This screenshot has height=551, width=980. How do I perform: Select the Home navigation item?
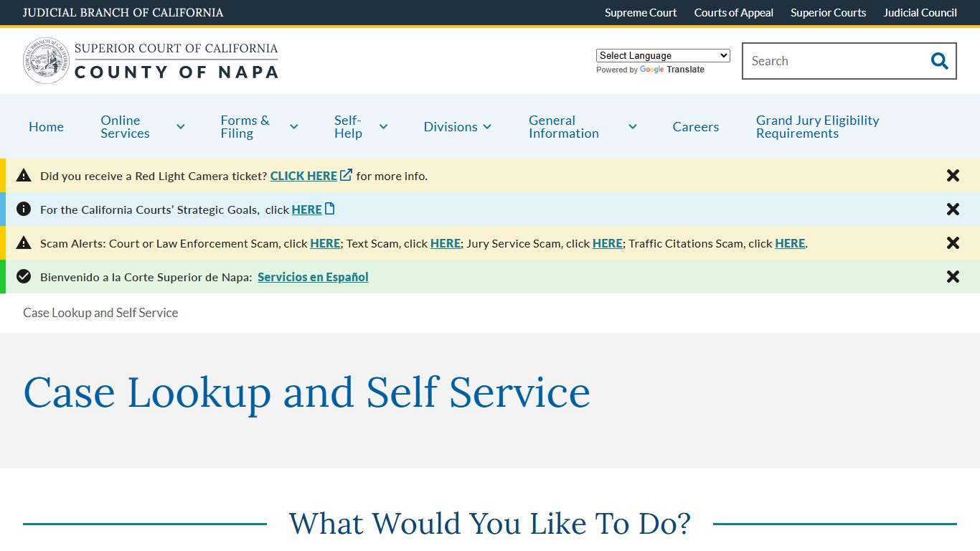(x=46, y=126)
